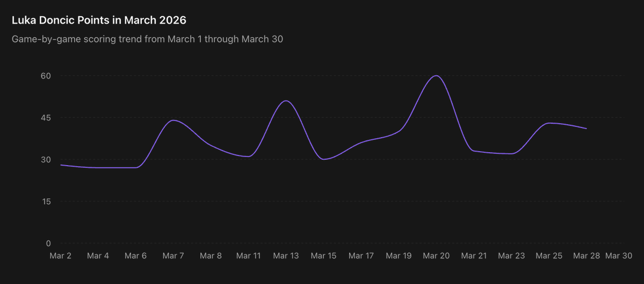Click the x-axis label Mar 13
This screenshot has width=644, height=284.
[286, 256]
